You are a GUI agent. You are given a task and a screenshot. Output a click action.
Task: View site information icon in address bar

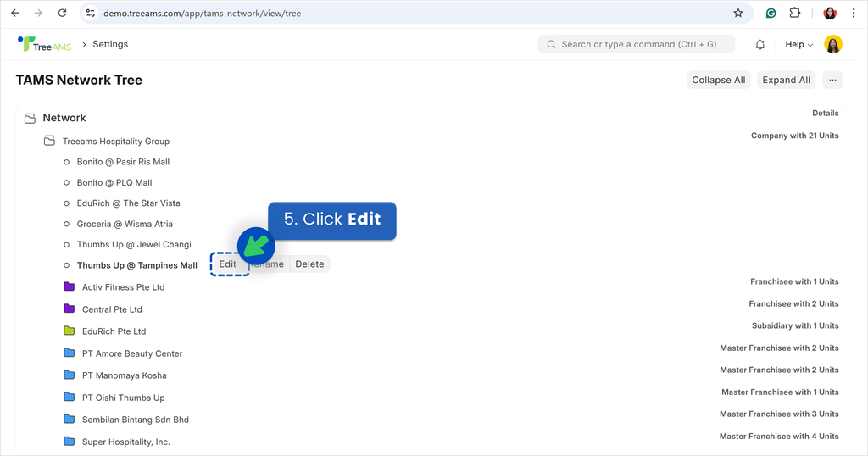90,13
